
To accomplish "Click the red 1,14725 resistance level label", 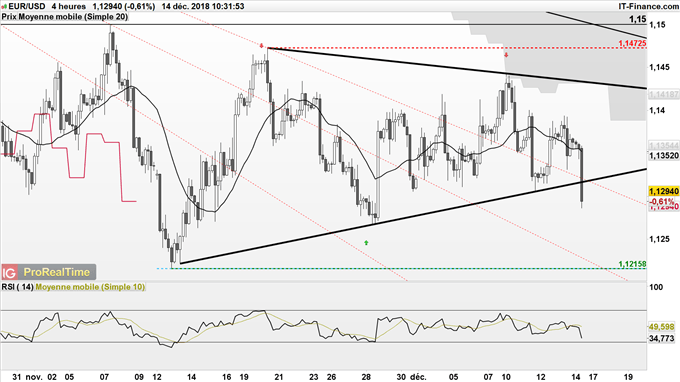I will (632, 43).
